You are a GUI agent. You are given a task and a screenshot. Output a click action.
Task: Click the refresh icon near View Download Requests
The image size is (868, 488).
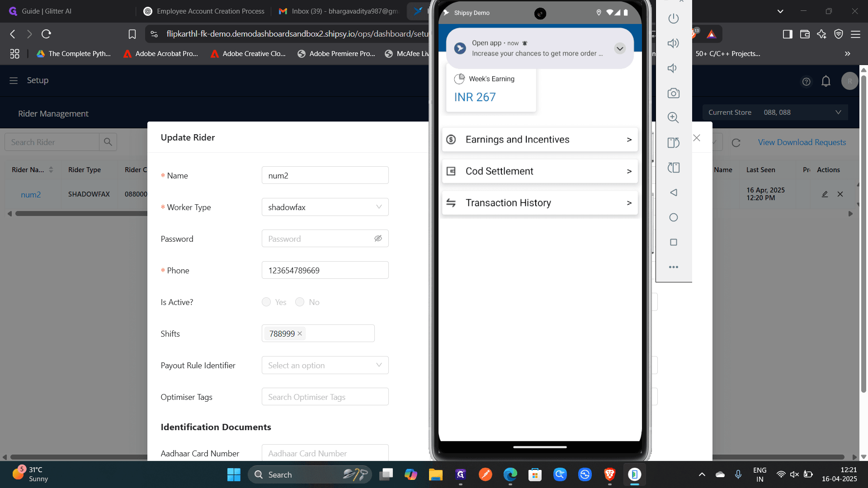tap(736, 143)
